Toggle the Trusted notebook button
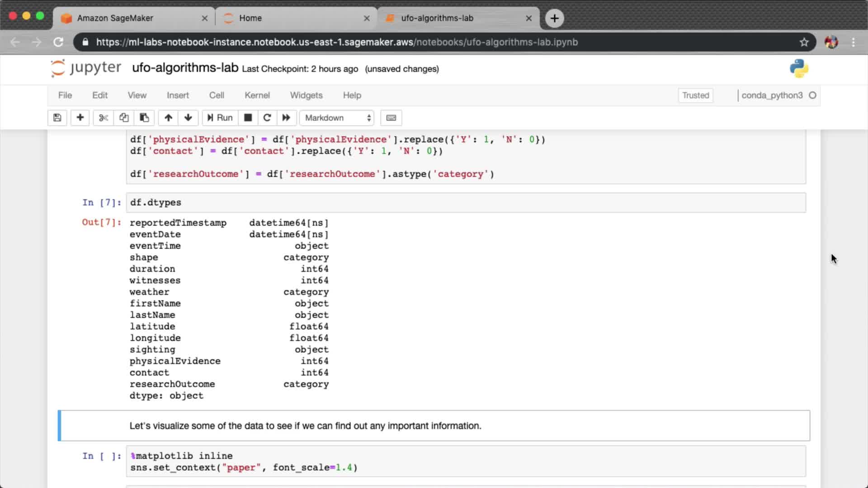 tap(695, 95)
